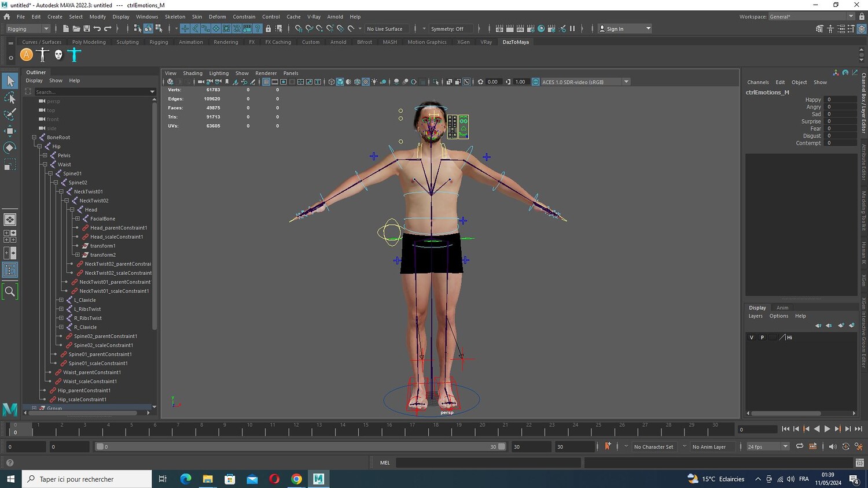Save the scene with the disk icon
The image size is (868, 488).
[86, 28]
